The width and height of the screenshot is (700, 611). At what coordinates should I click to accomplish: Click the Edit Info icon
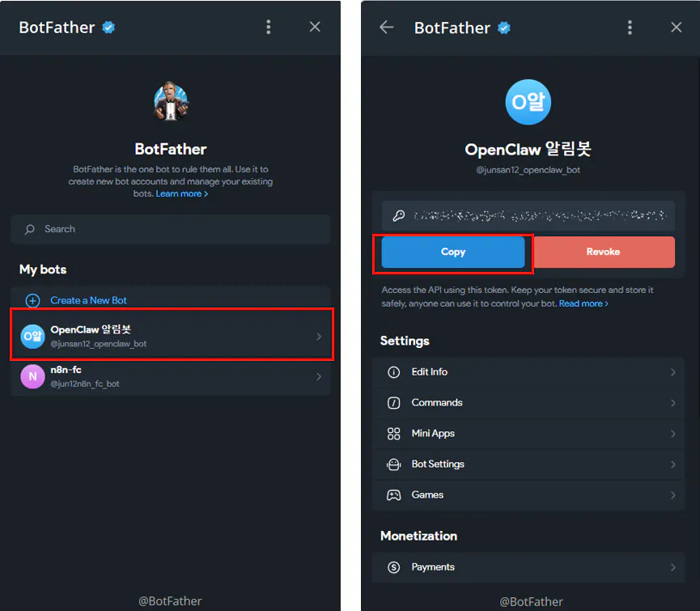[394, 372]
